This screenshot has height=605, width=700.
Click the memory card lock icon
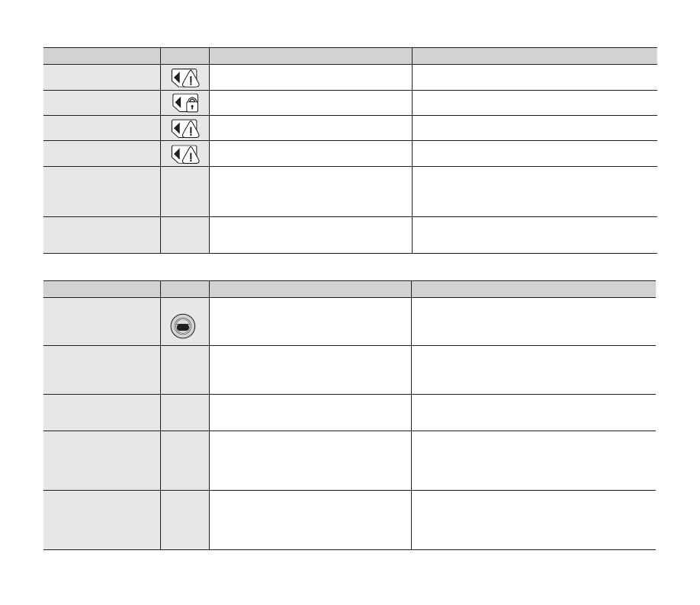[x=184, y=102]
